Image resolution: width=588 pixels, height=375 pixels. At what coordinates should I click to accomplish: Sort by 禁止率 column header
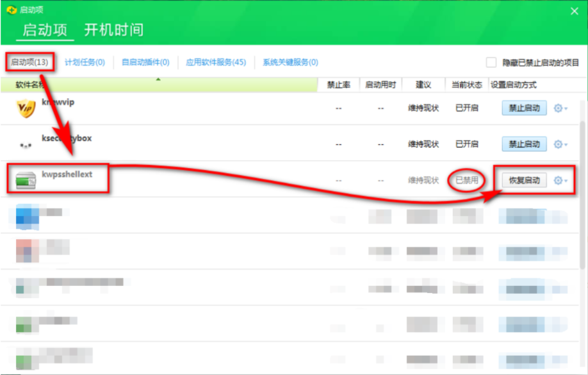[x=339, y=85]
